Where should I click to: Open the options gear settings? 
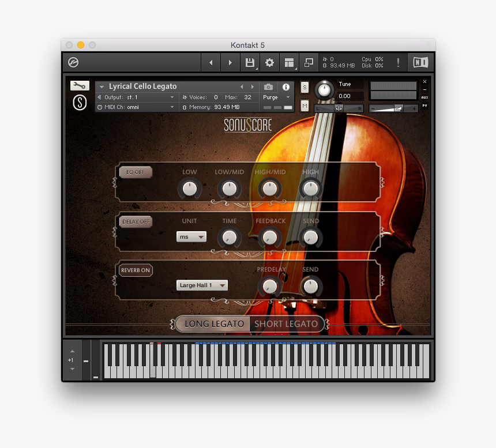[269, 63]
